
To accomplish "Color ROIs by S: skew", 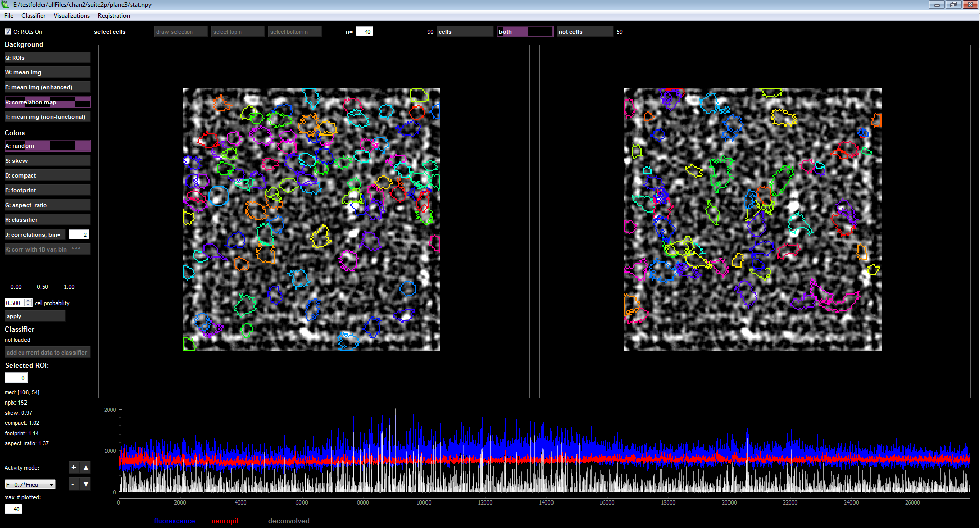I will pos(47,160).
